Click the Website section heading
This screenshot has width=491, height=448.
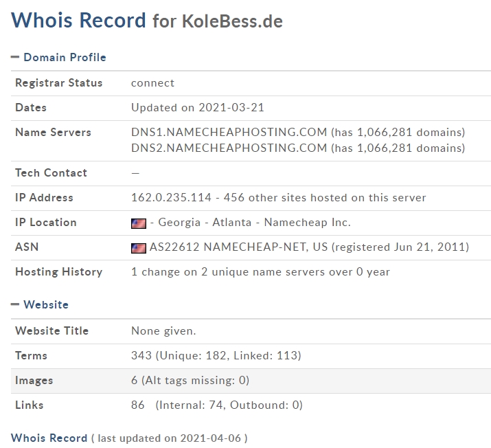(46, 304)
